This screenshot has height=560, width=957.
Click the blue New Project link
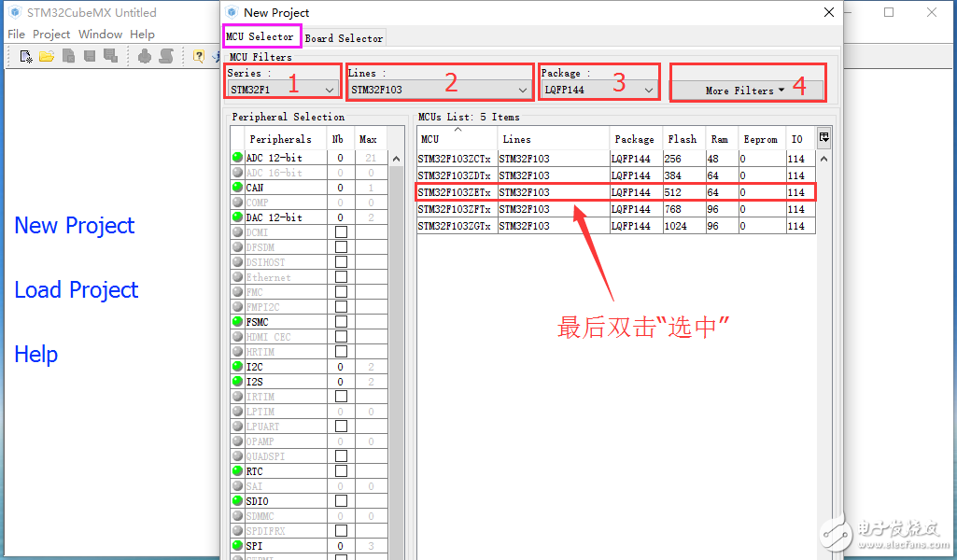pyautogui.click(x=75, y=226)
